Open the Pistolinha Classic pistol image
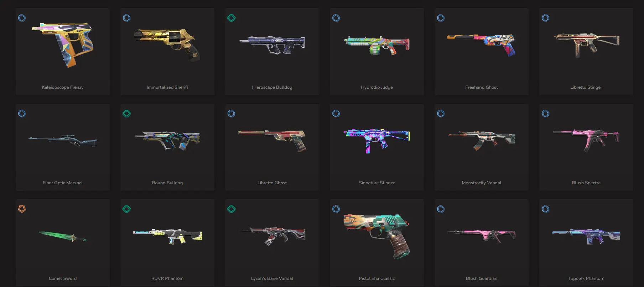Viewport: 644px width, 287px height. [x=377, y=236]
